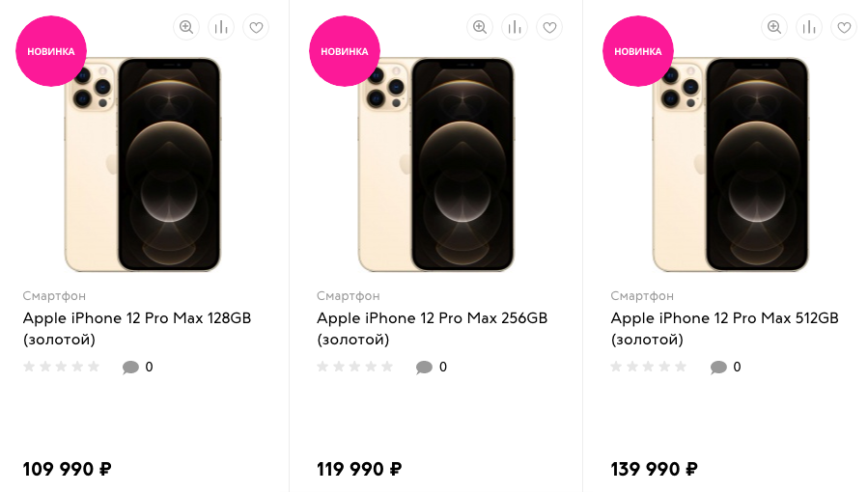Click the 512GB iPhone product photo
The height and width of the screenshot is (492, 868).
click(731, 164)
